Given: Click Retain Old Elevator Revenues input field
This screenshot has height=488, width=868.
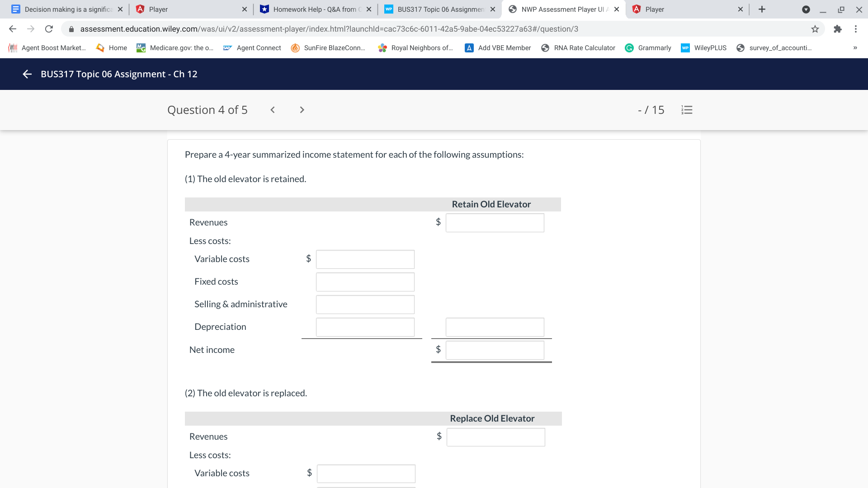Looking at the screenshot, I should pos(495,223).
